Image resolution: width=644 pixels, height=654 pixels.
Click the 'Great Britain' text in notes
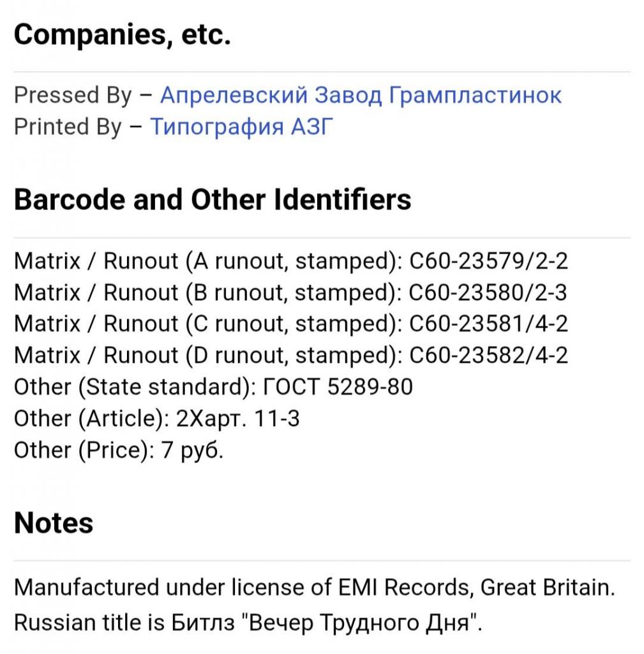pos(547,588)
